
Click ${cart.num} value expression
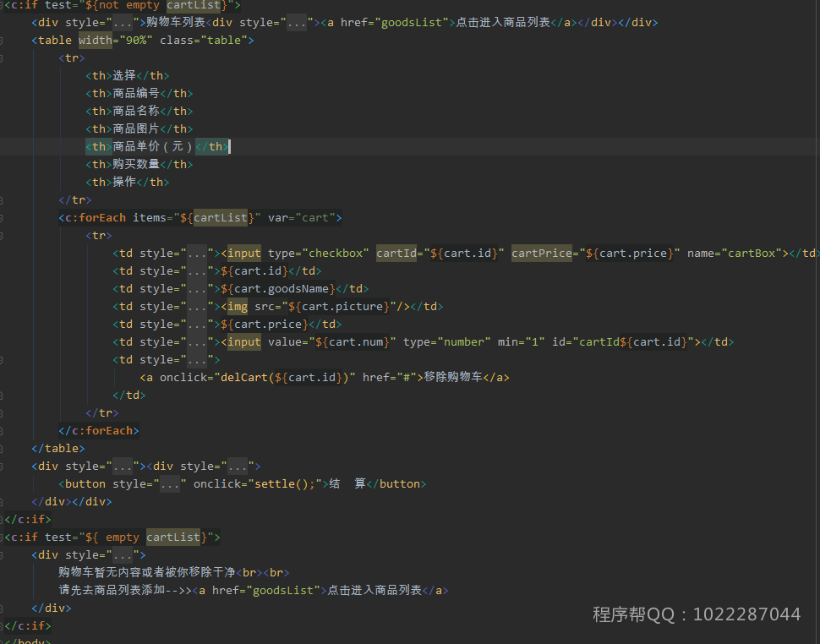pos(353,342)
